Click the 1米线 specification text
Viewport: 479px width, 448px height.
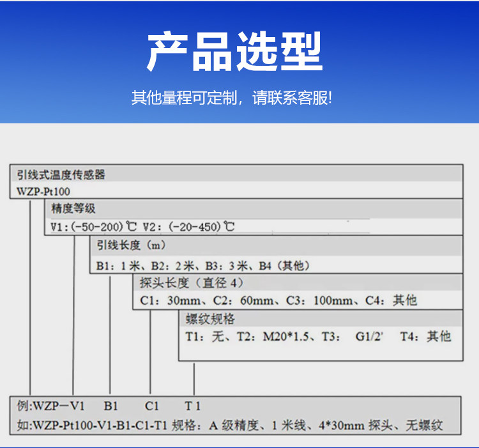point(289,426)
